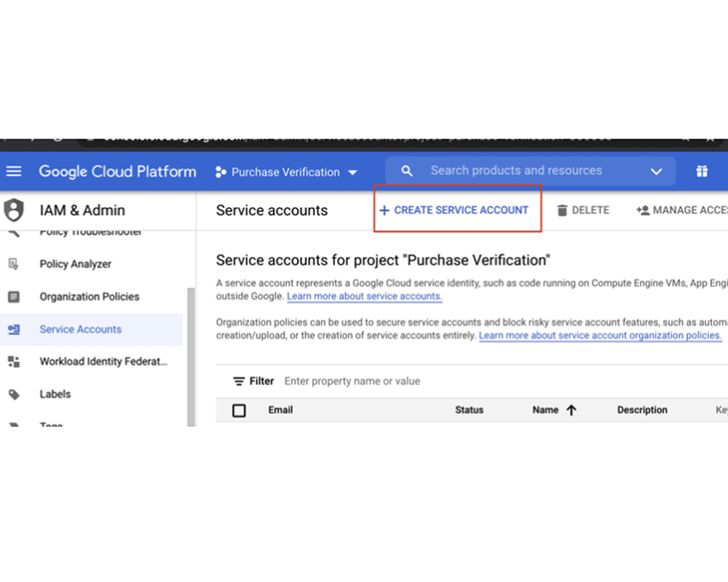
Task: Expand the search bar dropdown chevron
Action: point(656,172)
